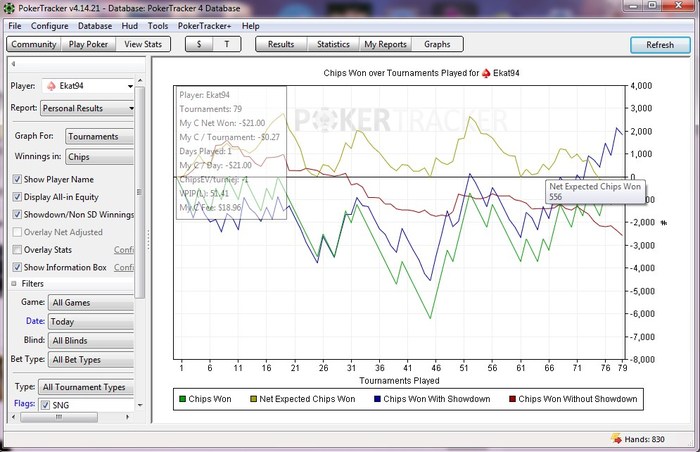Click the sidebar horizontal scrollbar thumb
The width and height of the screenshot is (700, 452).
59,417
